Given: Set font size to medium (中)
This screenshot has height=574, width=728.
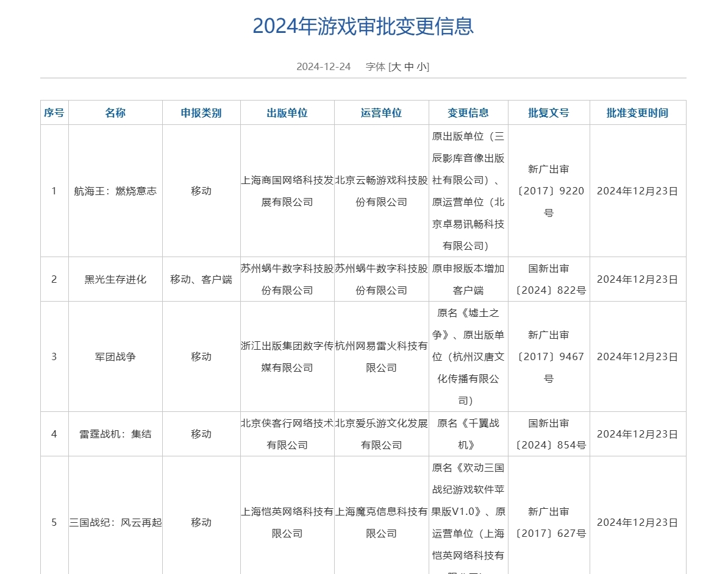Looking at the screenshot, I should (x=409, y=67).
